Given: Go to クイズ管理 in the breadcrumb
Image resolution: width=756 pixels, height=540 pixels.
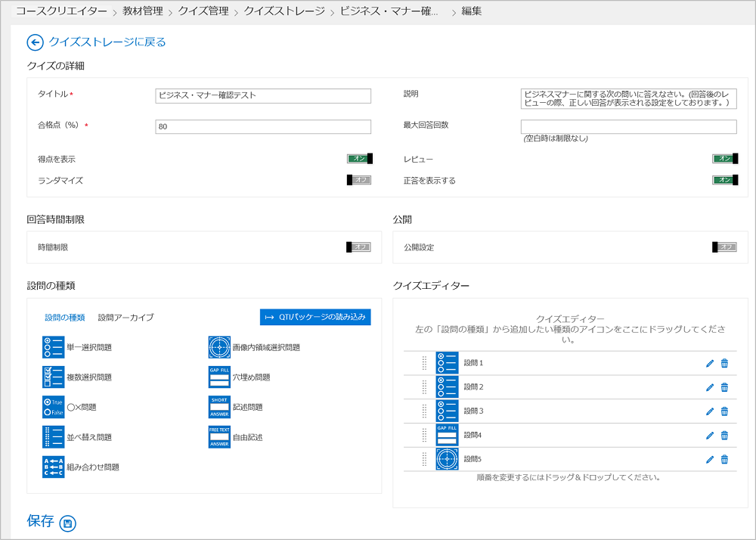Looking at the screenshot, I should (203, 11).
